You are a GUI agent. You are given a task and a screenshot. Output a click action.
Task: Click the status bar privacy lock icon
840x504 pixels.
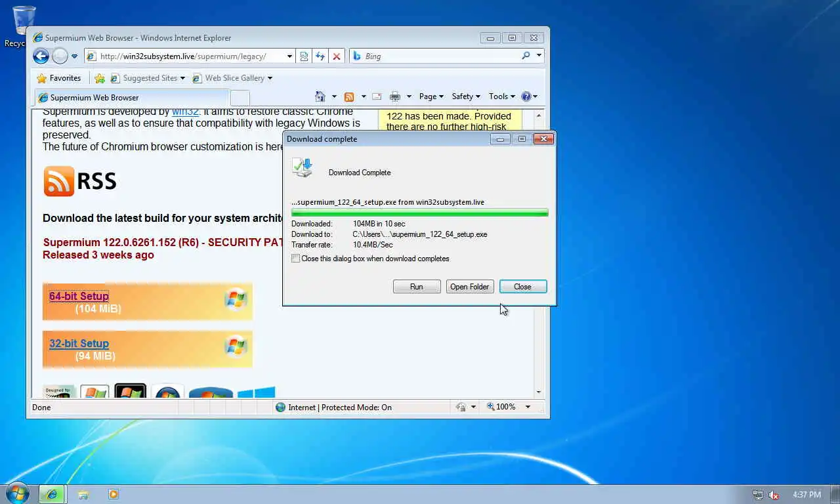tap(461, 408)
